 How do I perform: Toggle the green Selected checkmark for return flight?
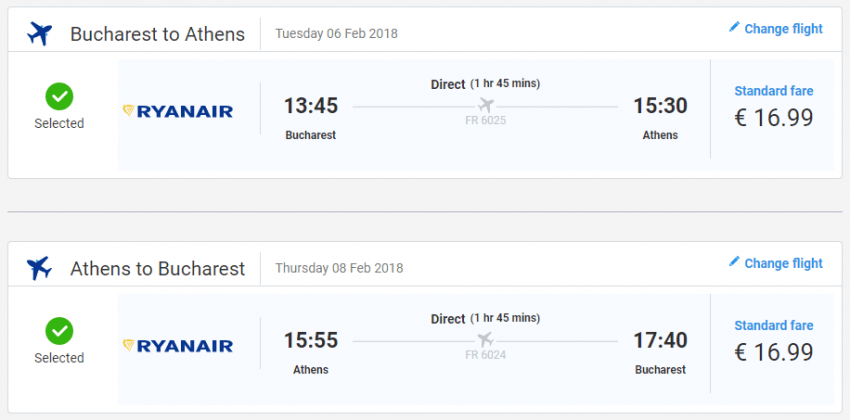[x=59, y=331]
